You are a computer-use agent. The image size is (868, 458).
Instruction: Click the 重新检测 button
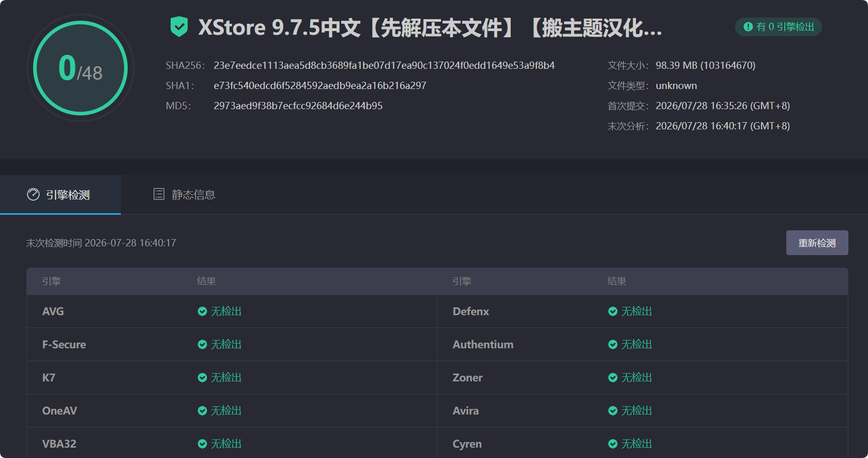click(817, 243)
